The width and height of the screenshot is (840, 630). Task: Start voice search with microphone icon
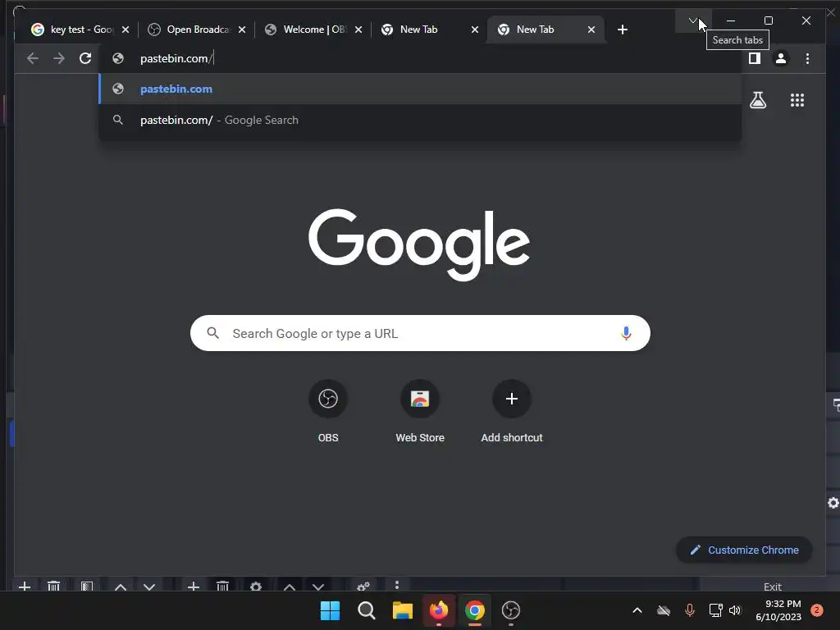626,333
